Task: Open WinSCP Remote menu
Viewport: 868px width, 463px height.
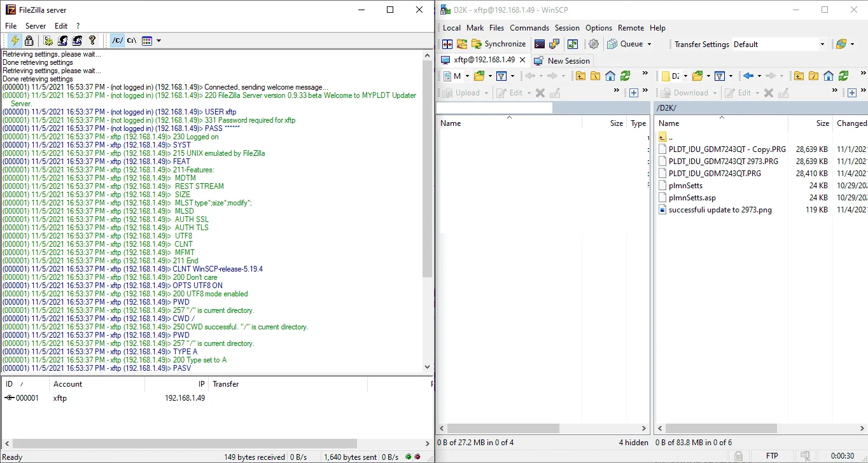Action: pos(631,28)
